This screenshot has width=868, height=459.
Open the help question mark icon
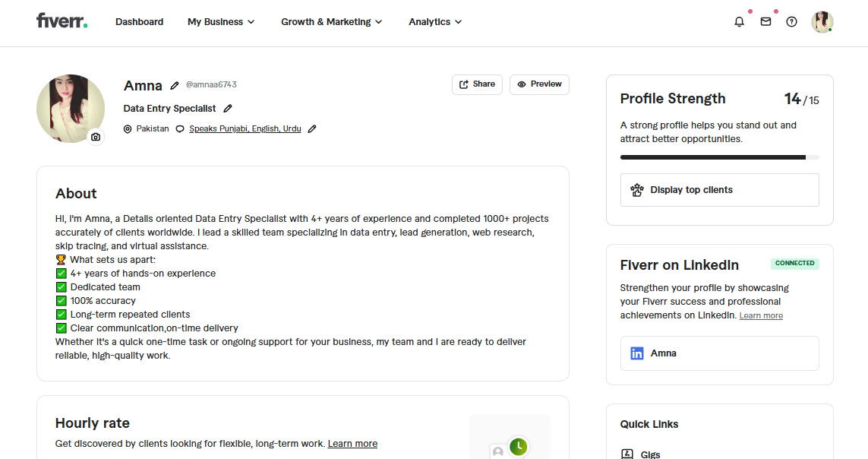click(791, 21)
